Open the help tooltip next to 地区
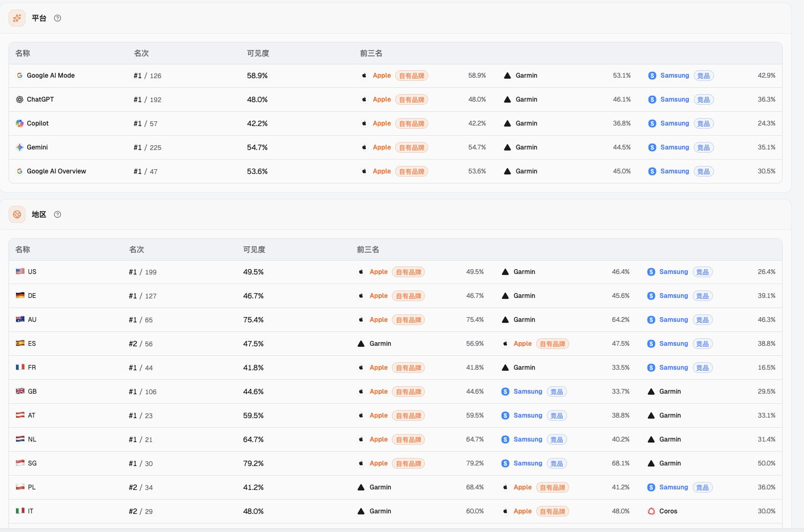The width and height of the screenshot is (804, 532). (58, 214)
